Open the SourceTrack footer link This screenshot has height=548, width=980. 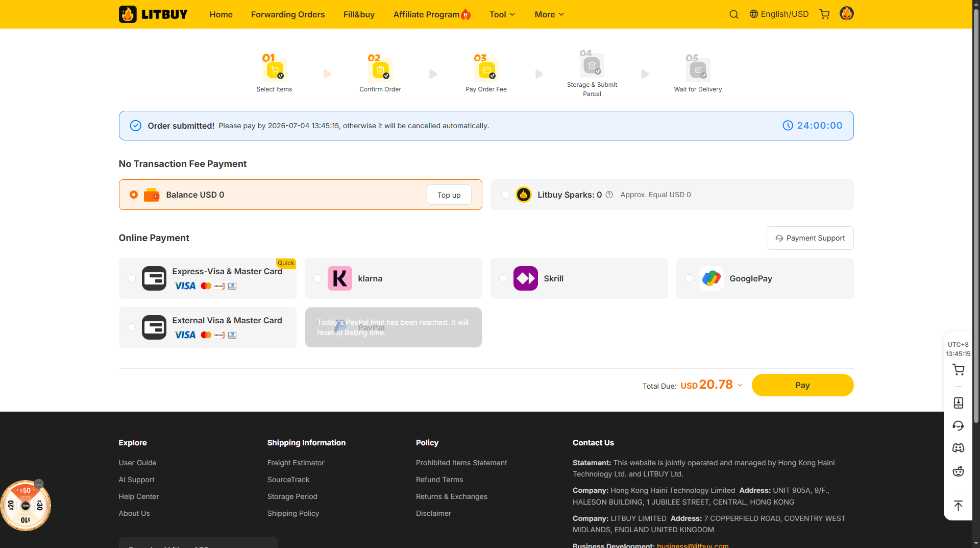(288, 480)
